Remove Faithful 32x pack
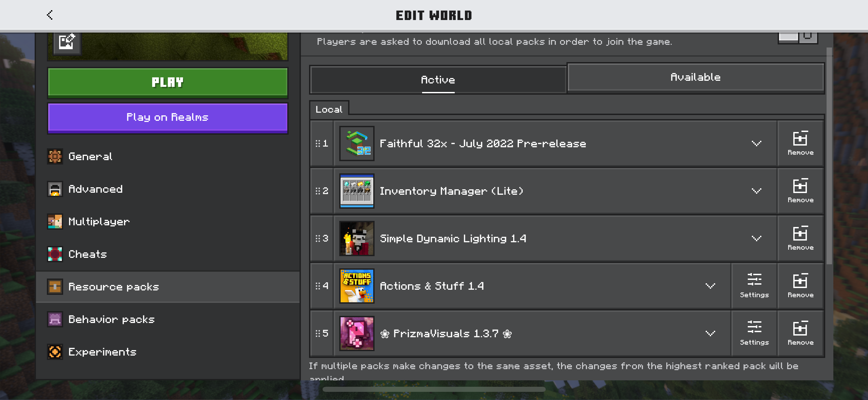Screen dimensions: 868x400 tap(800, 143)
